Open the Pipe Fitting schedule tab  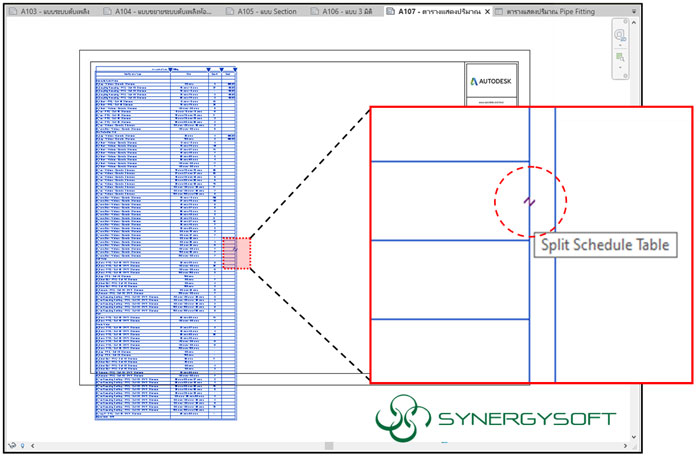(x=561, y=12)
